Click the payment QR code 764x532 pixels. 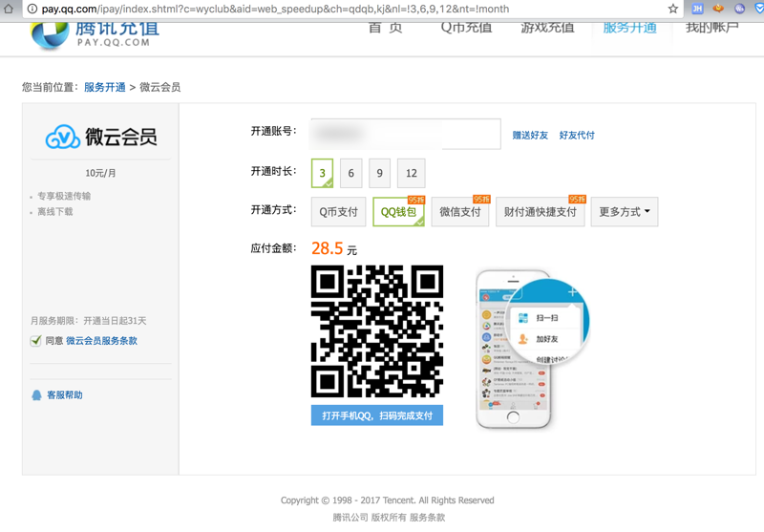click(x=377, y=331)
